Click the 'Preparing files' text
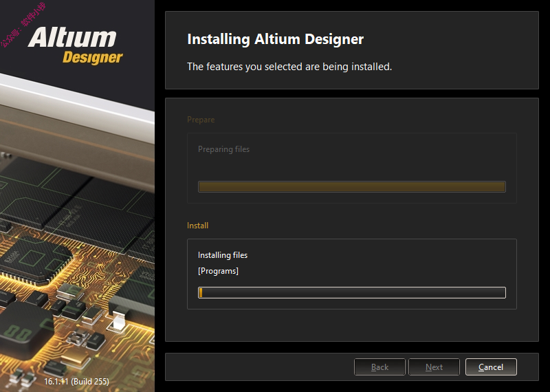 pyautogui.click(x=224, y=149)
